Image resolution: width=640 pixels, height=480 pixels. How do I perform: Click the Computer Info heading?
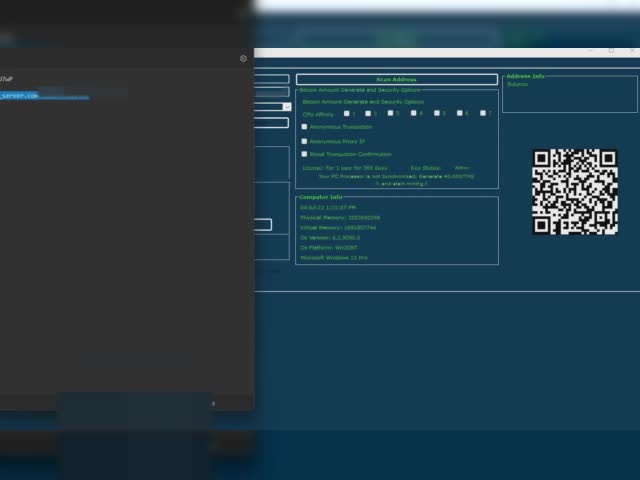pyautogui.click(x=321, y=197)
